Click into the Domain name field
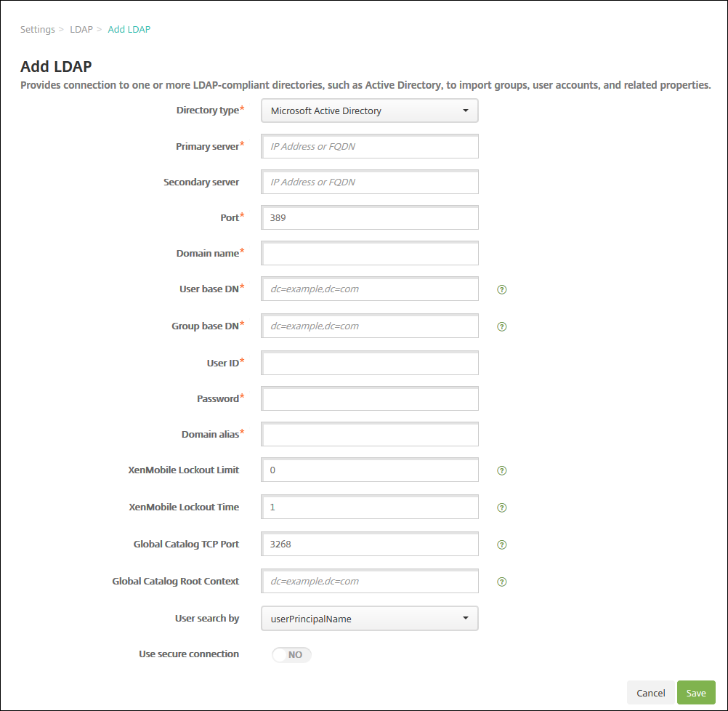This screenshot has height=711, width=728. point(369,254)
